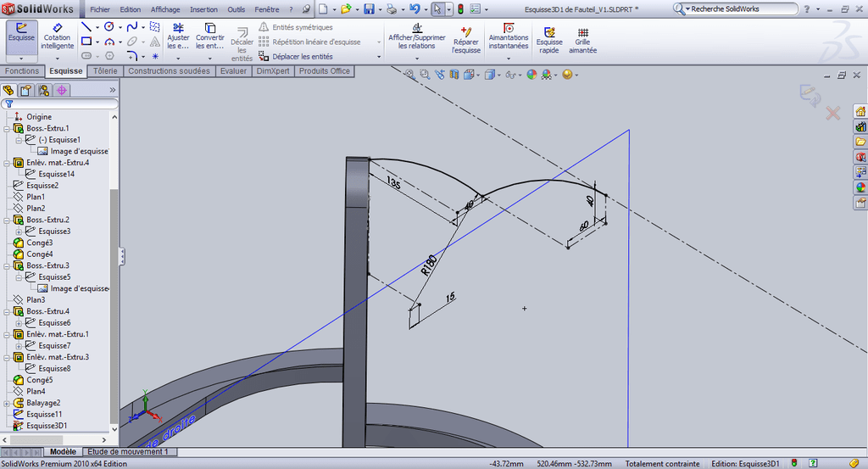Select the Line sketch tool
The height and width of the screenshot is (469, 868).
pos(86,26)
